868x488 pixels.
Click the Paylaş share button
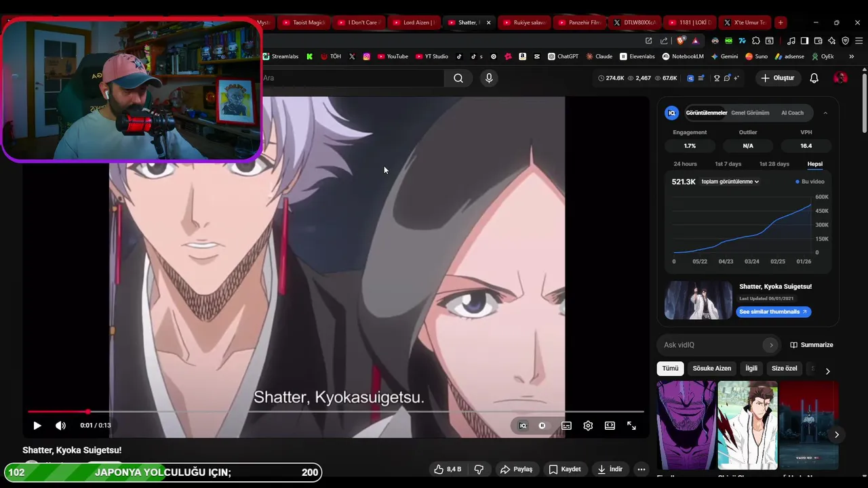[516, 469]
